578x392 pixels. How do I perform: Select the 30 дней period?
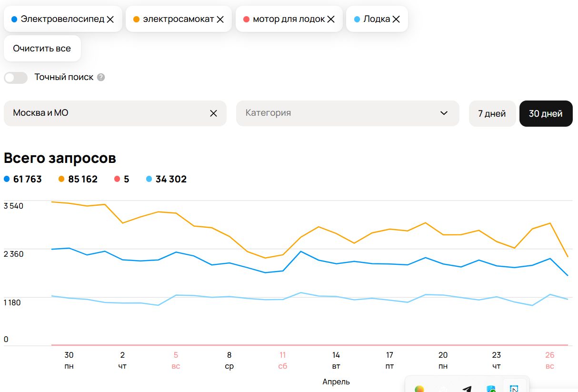(x=546, y=114)
